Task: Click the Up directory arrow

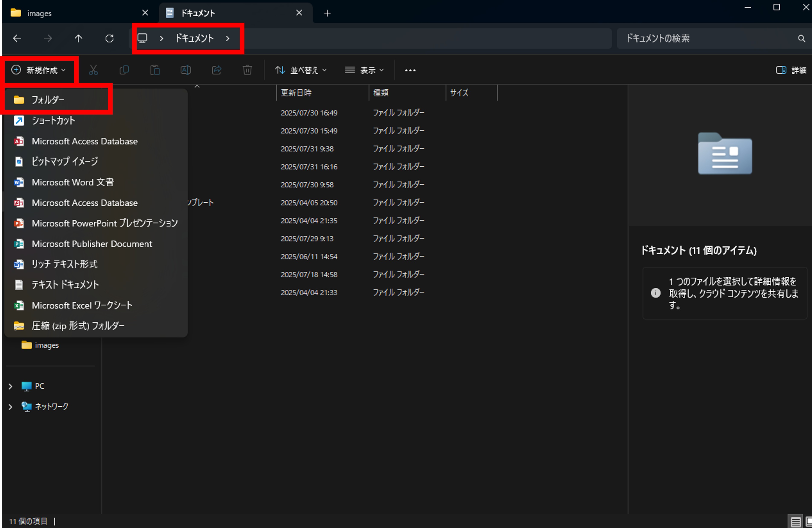Action: [78, 38]
